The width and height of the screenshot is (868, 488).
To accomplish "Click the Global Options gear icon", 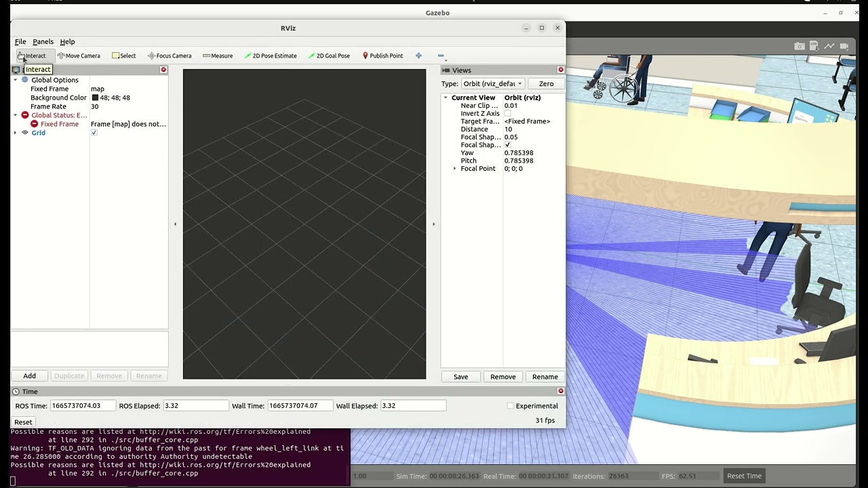I will pyautogui.click(x=25, y=80).
